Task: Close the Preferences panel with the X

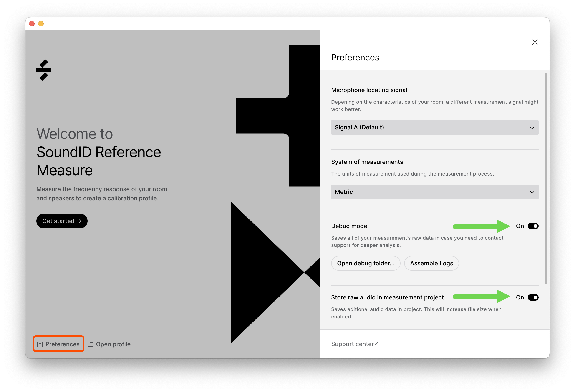Action: (535, 42)
